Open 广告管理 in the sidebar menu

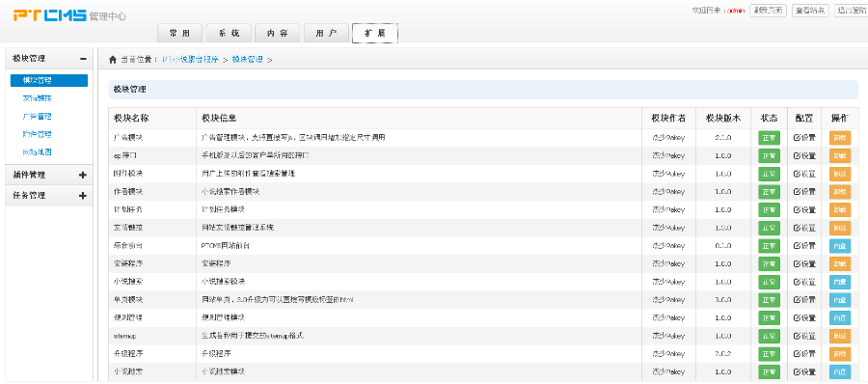pos(37,117)
